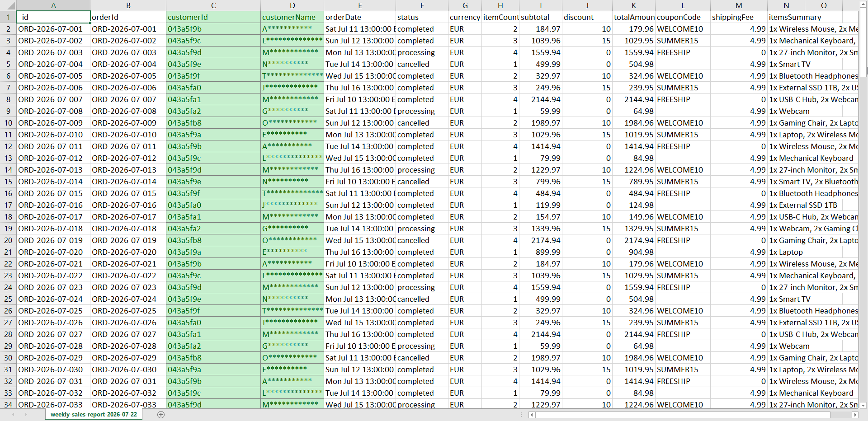The image size is (868, 421).
Task: Select cell A2 with ORD-2026-07-001
Action: click(x=53, y=29)
